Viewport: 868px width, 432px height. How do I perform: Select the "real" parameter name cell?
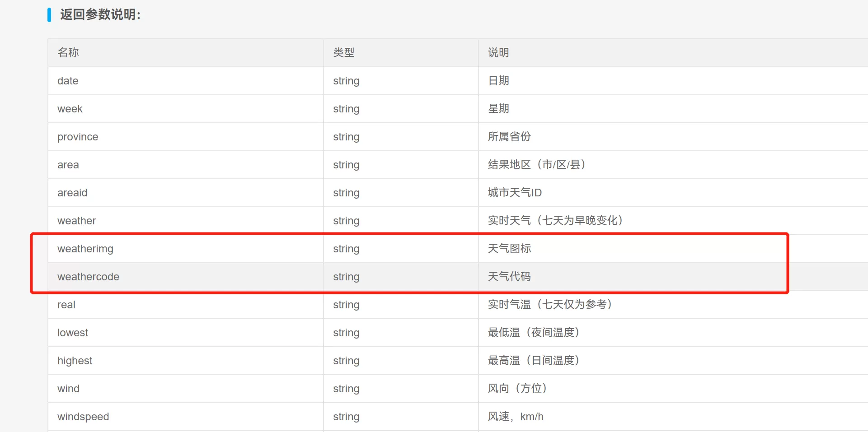pyautogui.click(x=66, y=305)
